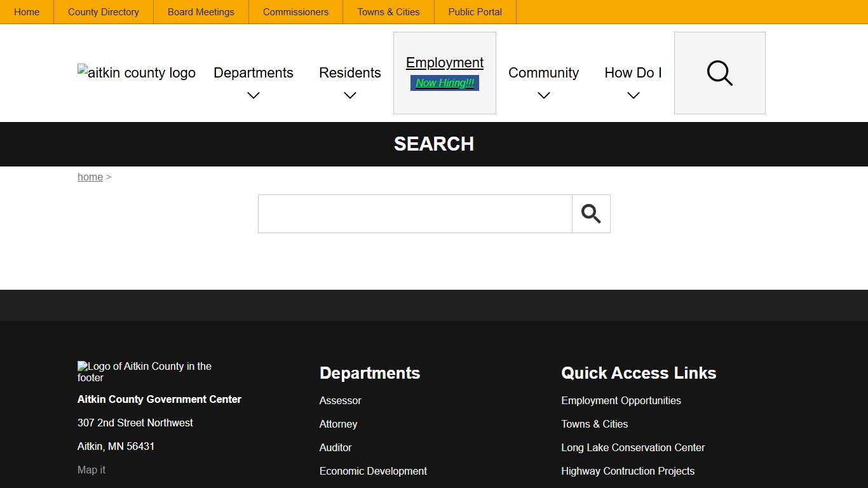The width and height of the screenshot is (868, 488).
Task: Follow the home breadcrumb link
Action: pyautogui.click(x=90, y=177)
